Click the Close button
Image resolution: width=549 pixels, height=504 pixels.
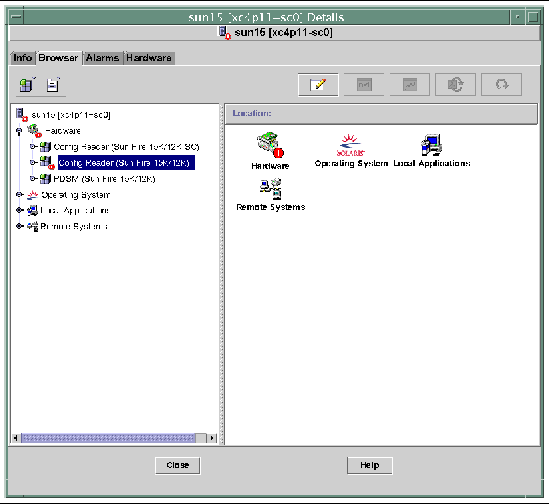(x=178, y=465)
